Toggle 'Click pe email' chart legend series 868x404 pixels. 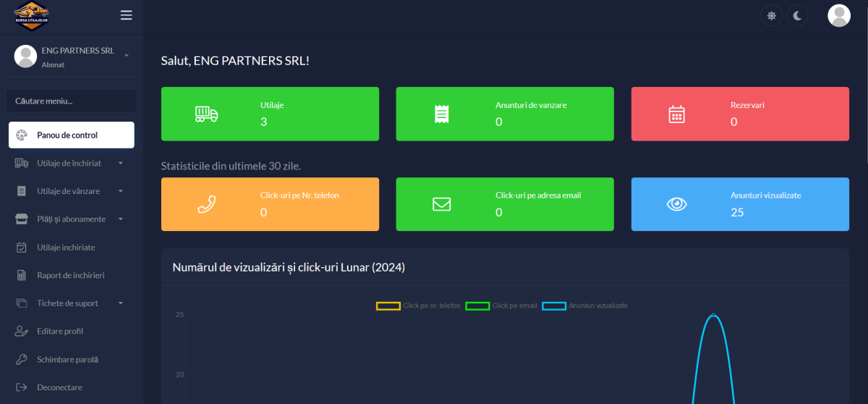501,306
